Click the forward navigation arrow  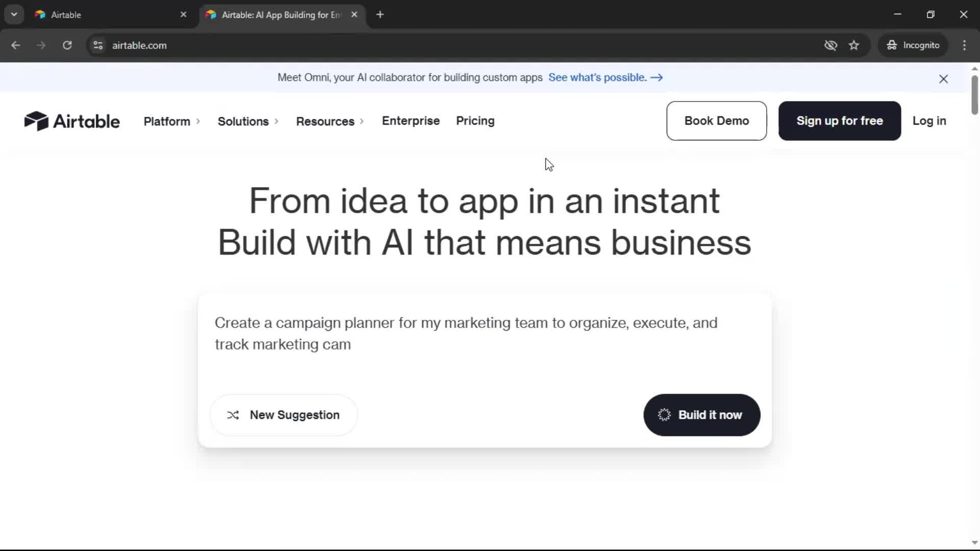(x=41, y=45)
